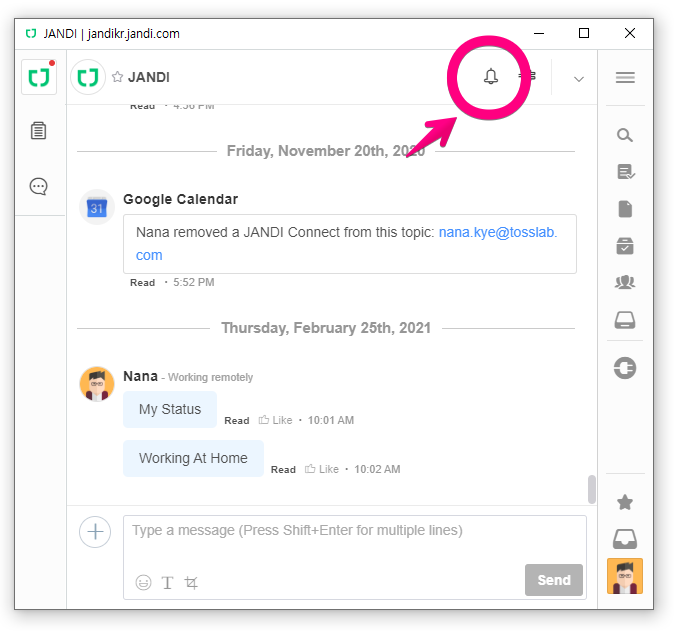The height and width of the screenshot is (631, 674).
Task: Click the JANDI topic logo in header
Action: click(x=88, y=77)
